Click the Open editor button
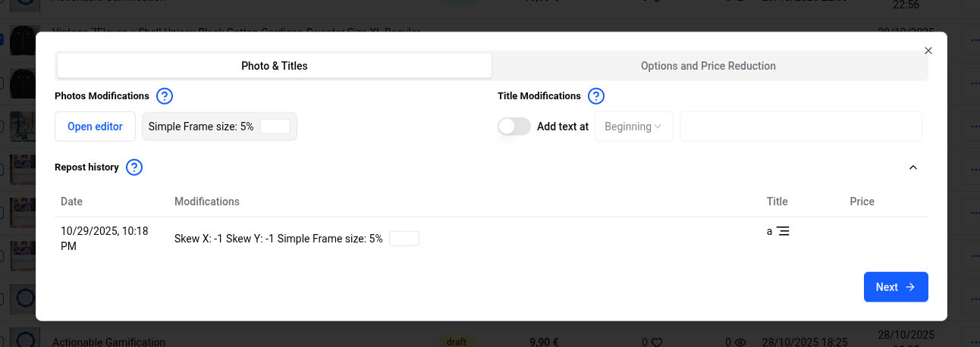This screenshot has height=347, width=980. (95, 127)
